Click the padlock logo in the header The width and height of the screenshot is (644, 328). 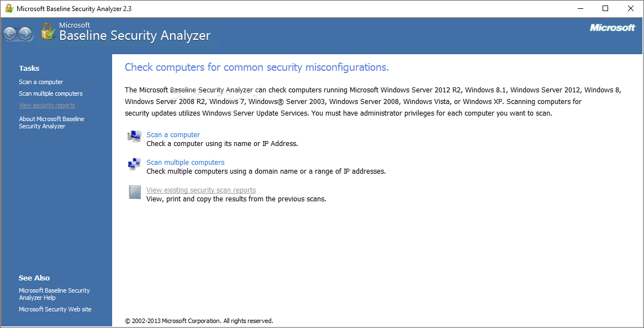48,32
